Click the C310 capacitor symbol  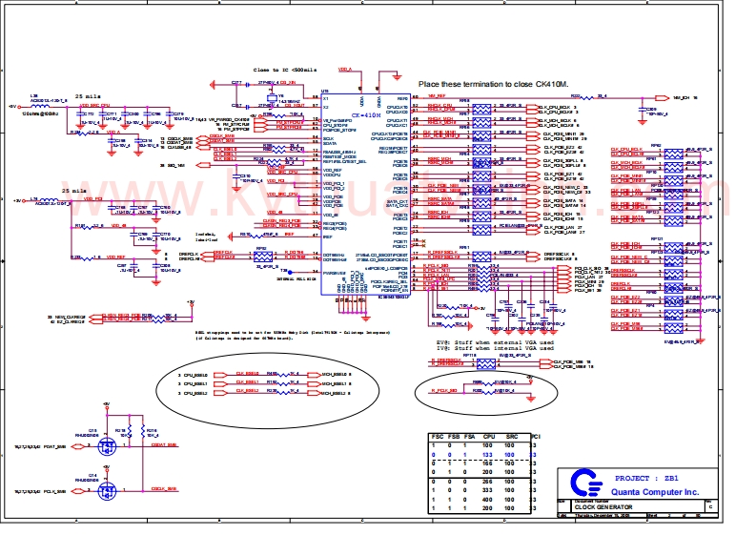pyautogui.click(x=235, y=175)
